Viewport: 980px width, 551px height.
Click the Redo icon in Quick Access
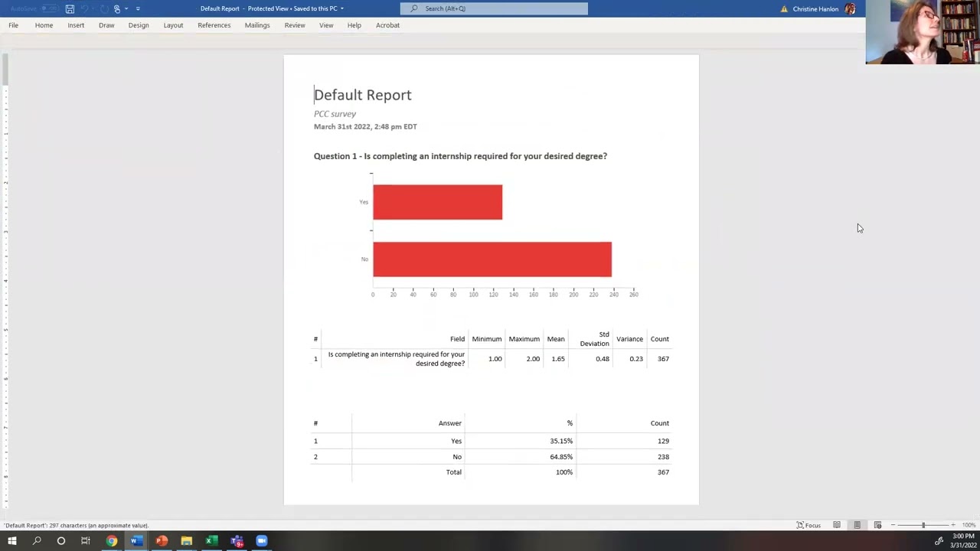[103, 8]
